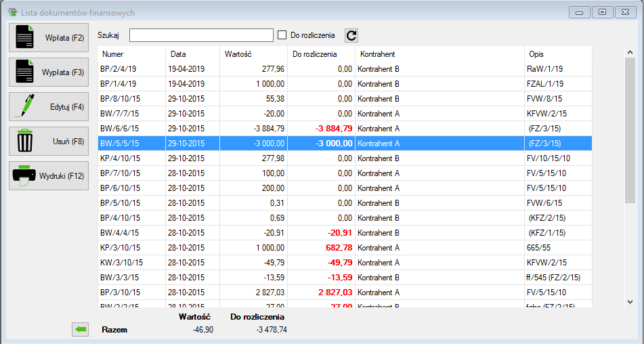644x344 pixels.
Task: Sort by the Data column header
Action: [x=193, y=54]
